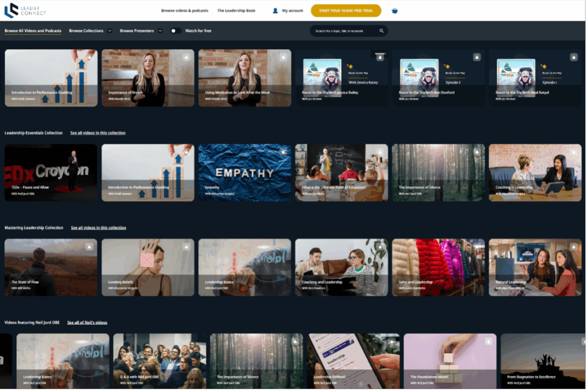Click lock icon on Importance of Breath video
The width and height of the screenshot is (588, 390).
click(x=186, y=57)
